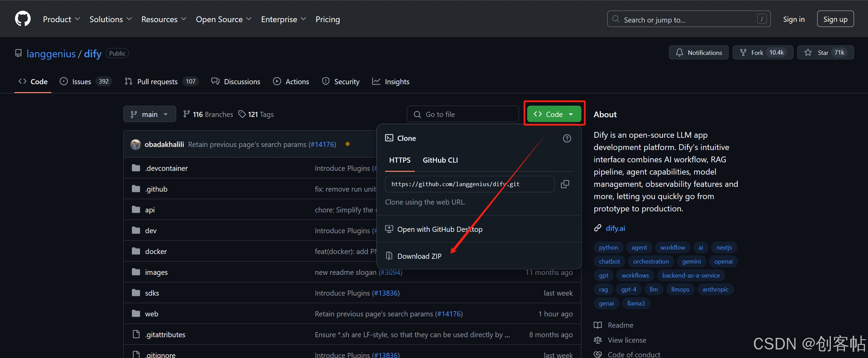Copy the clone URL using the copy icon
This screenshot has width=868, height=358.
(x=565, y=184)
